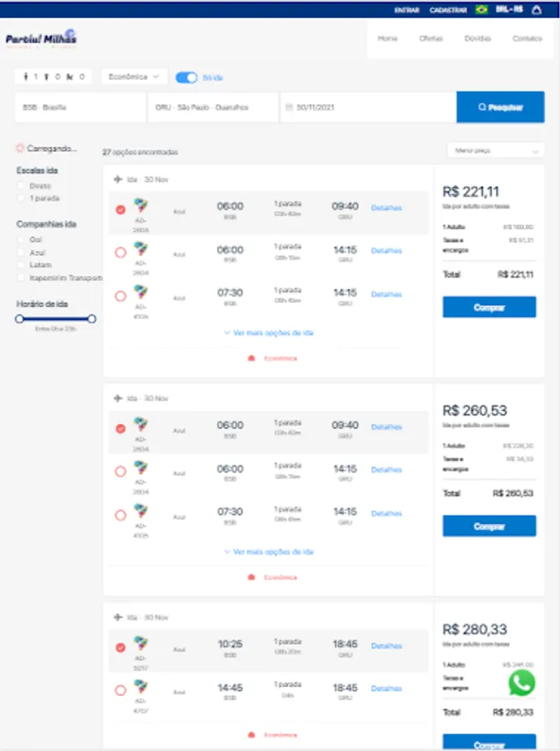Click Azul logo of 06:00–14:15 flight, R$ 221,11 card
The height and width of the screenshot is (751, 560).
[x=140, y=249]
